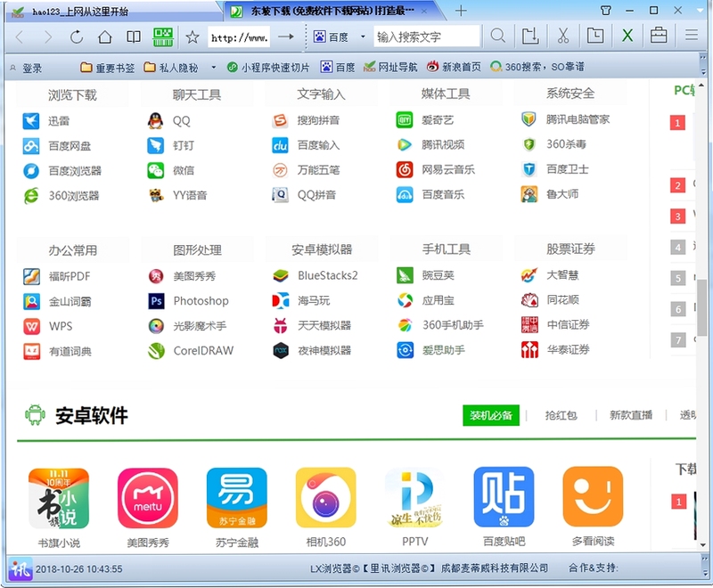Click the 同花顺 link
713x588 pixels.
(x=562, y=300)
